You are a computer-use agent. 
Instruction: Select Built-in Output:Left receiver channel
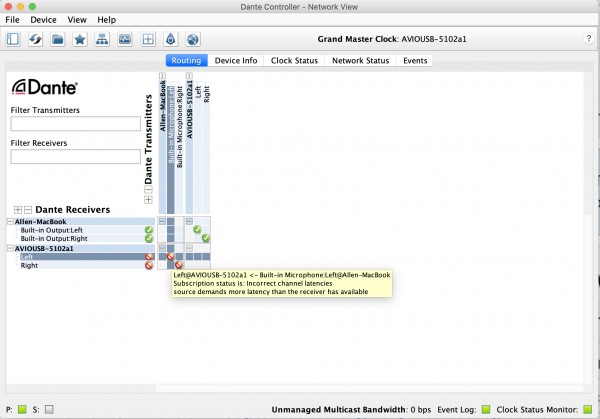pyautogui.click(x=52, y=230)
